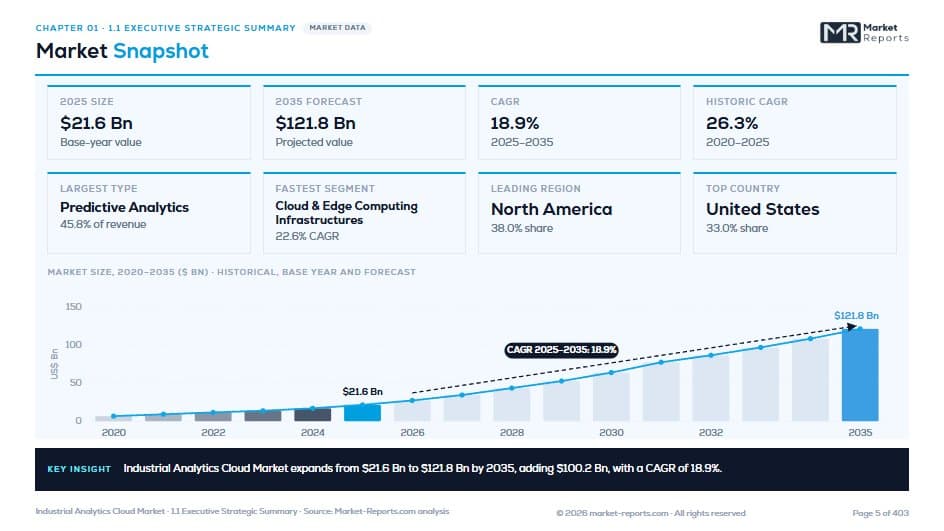
Task: Click the CAGR 2025–2035: 18.9% chart label
Action: (561, 350)
